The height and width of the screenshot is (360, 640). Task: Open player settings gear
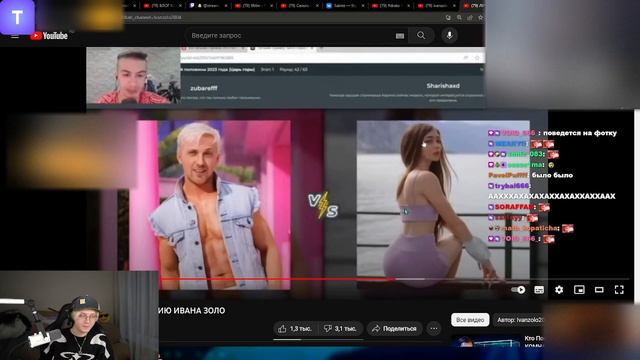pos(559,290)
